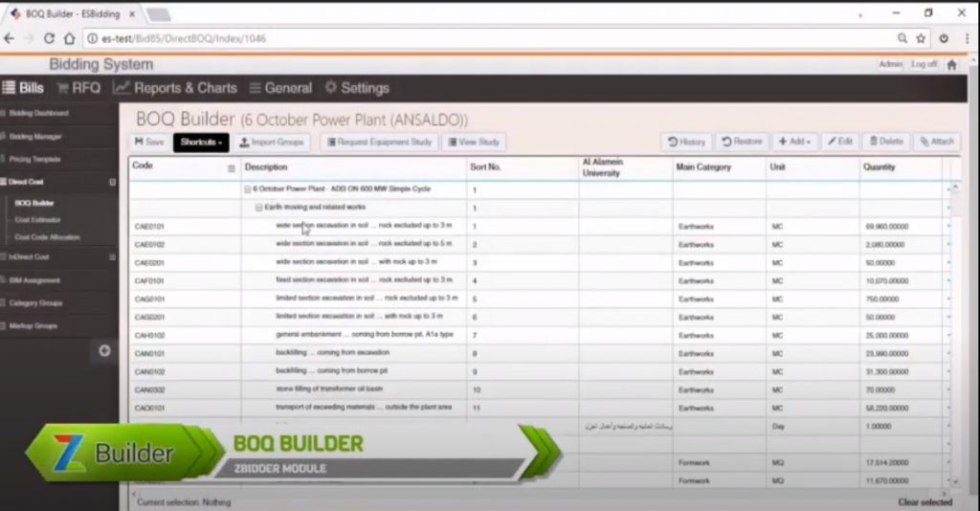Click View Study button
Viewport: 980px width, 511px height.
474,142
